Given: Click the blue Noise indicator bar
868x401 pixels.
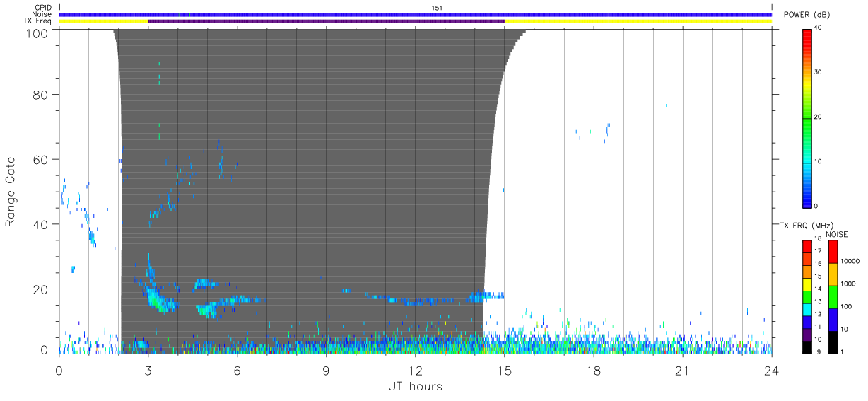Looking at the screenshot, I should click(416, 14).
